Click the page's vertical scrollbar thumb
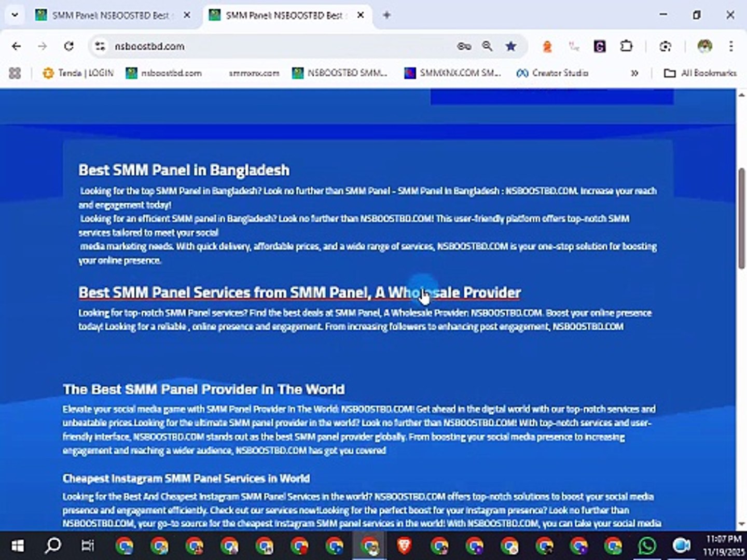 (x=741, y=218)
